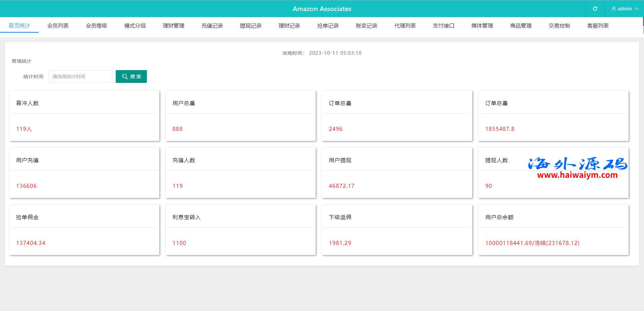This screenshot has width=644, height=311.
Task: Click the 搜索 search button
Action: point(131,76)
